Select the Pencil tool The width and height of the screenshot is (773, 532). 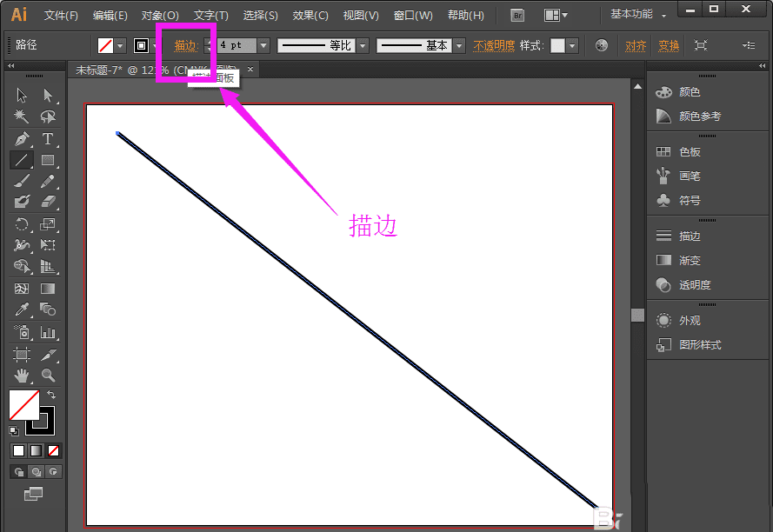tap(48, 181)
